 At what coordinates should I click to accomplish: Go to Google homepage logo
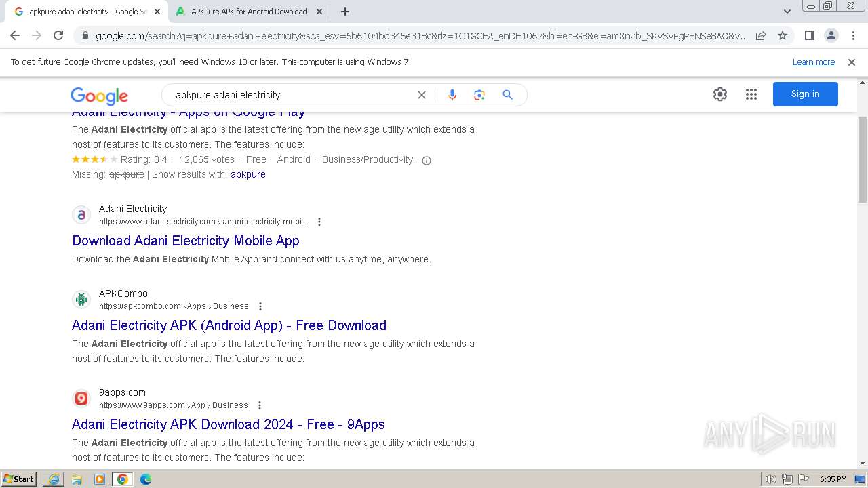point(99,96)
